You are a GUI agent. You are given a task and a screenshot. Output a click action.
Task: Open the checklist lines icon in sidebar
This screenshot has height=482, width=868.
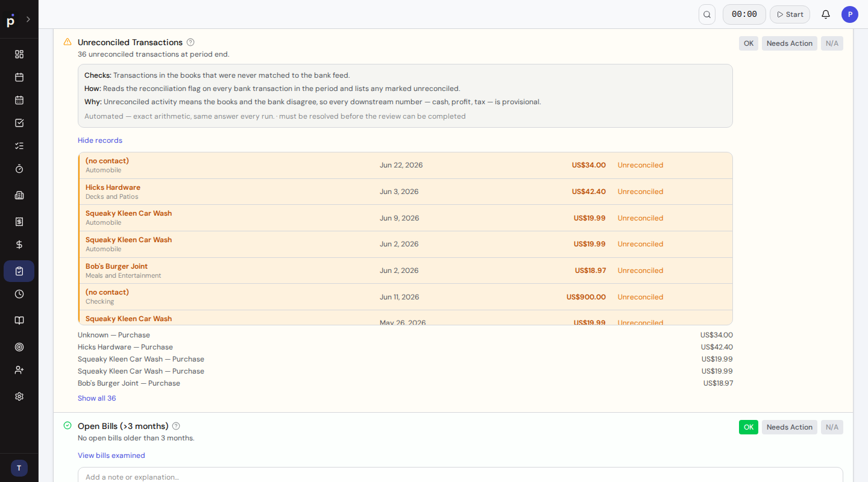pyautogui.click(x=19, y=146)
